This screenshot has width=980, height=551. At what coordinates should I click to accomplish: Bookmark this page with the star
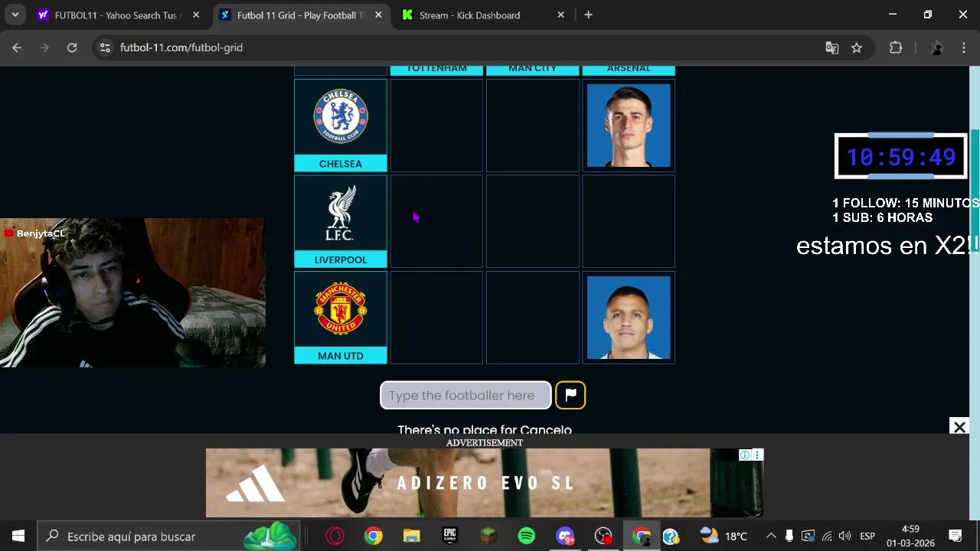coord(857,47)
